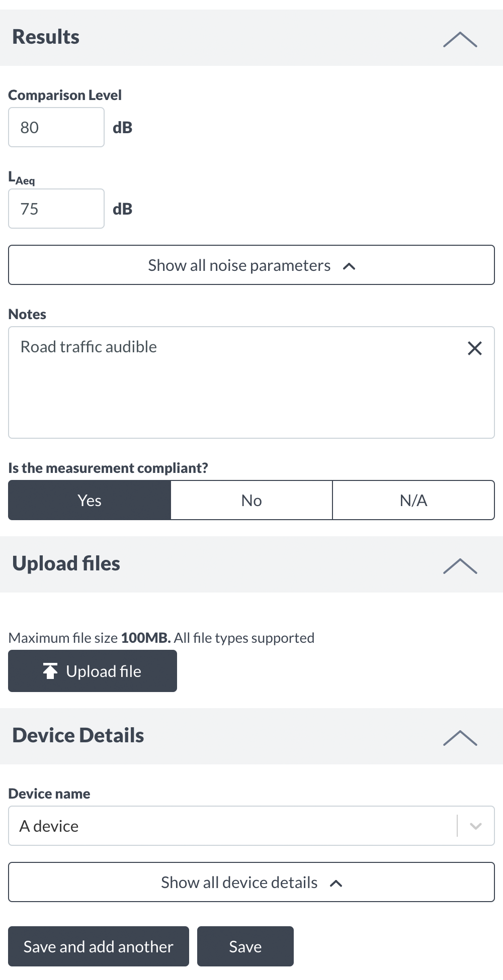Toggle the Results section header
The height and width of the screenshot is (980, 503).
[x=251, y=38]
